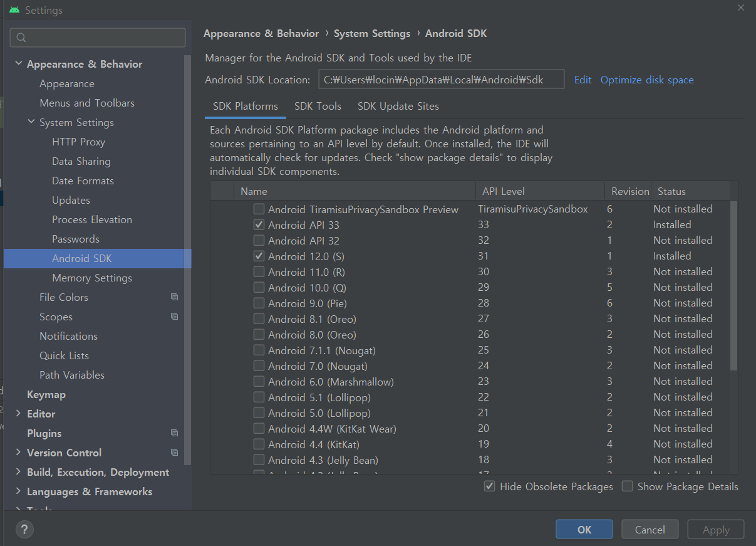Image resolution: width=756 pixels, height=546 pixels.
Task: Uncheck Android 12.0 (S) checkbox
Action: click(x=259, y=256)
